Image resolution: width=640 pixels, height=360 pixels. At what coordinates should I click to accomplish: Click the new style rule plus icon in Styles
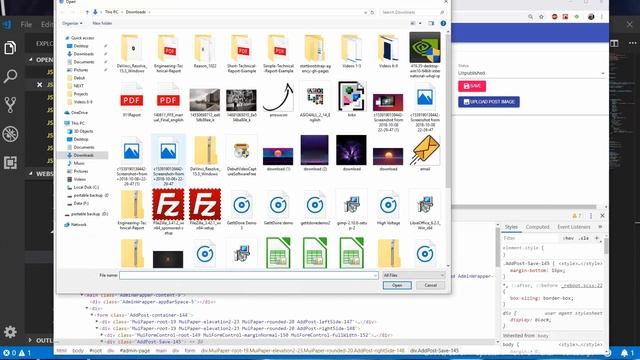(x=597, y=238)
